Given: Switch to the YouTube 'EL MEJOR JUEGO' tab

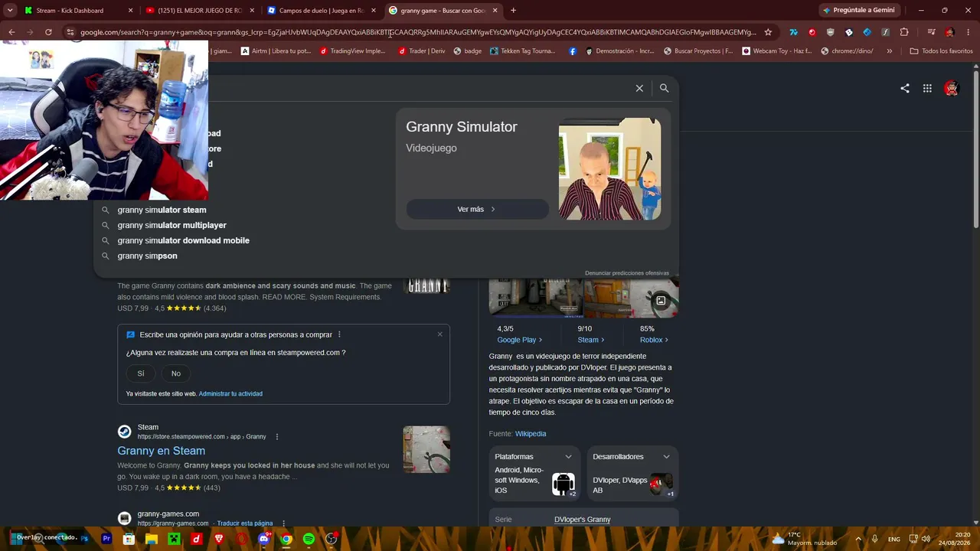Looking at the screenshot, I should click(x=199, y=11).
